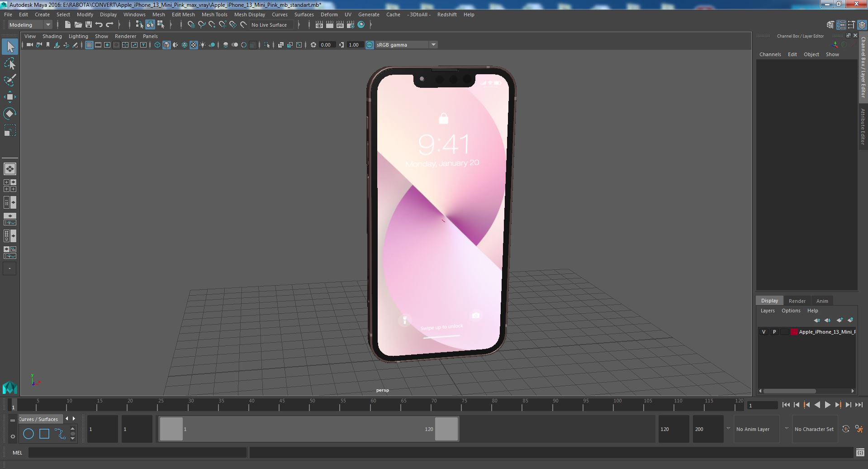Screen dimensions: 868x469
Task: Switch to the Anim layer tab
Action: click(x=822, y=301)
